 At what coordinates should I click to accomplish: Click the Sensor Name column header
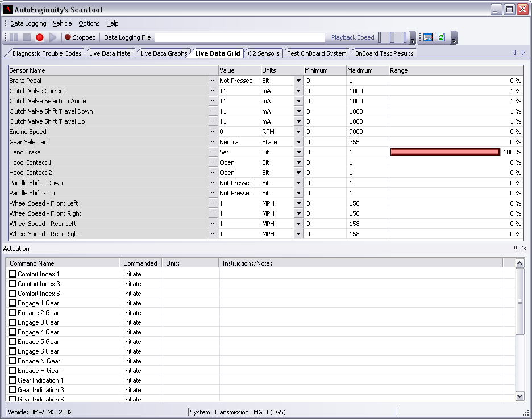(113, 70)
